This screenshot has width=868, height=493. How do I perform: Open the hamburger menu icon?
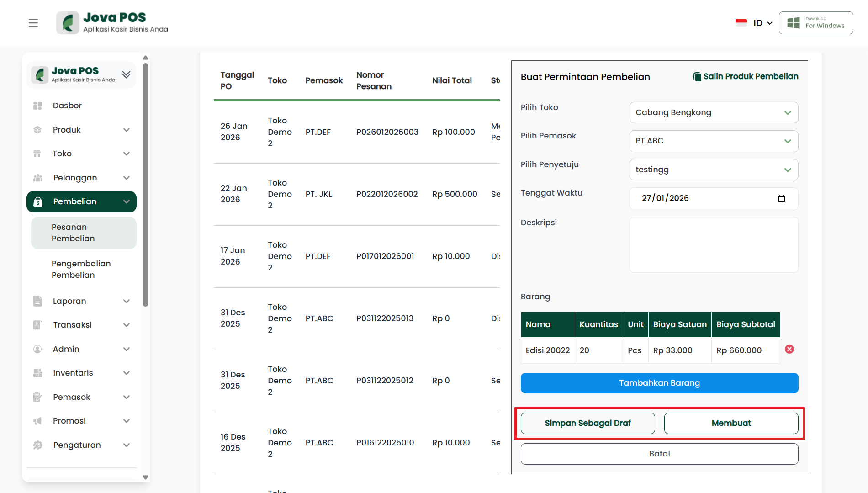[33, 23]
